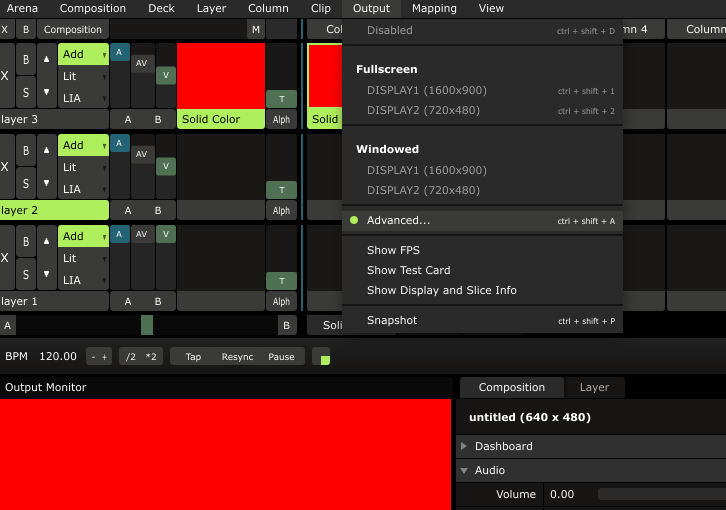Viewport: 726px width, 510px height.
Task: Switch to the Layer tab
Action: 594,387
